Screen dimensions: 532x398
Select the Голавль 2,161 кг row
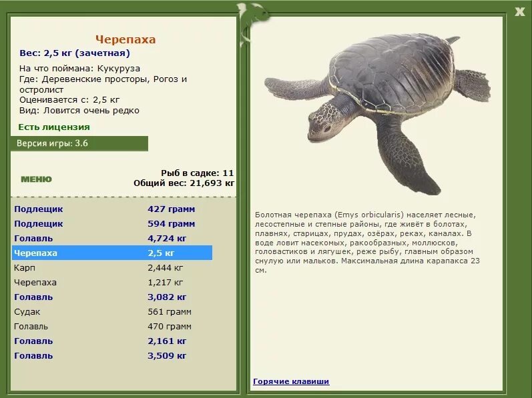pyautogui.click(x=112, y=341)
